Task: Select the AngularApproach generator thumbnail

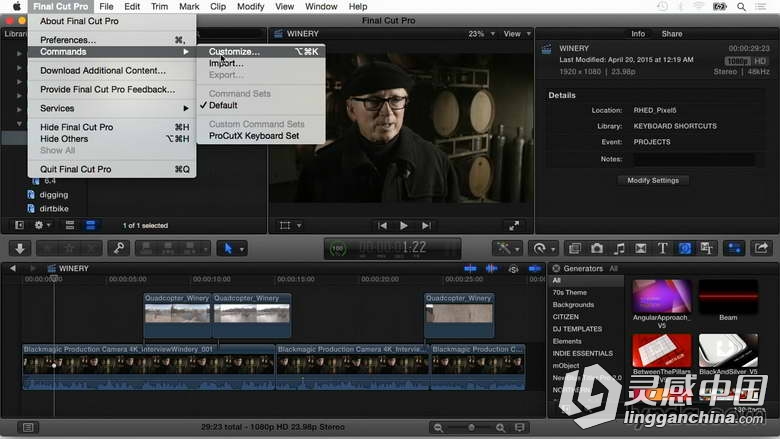Action: 662,296
